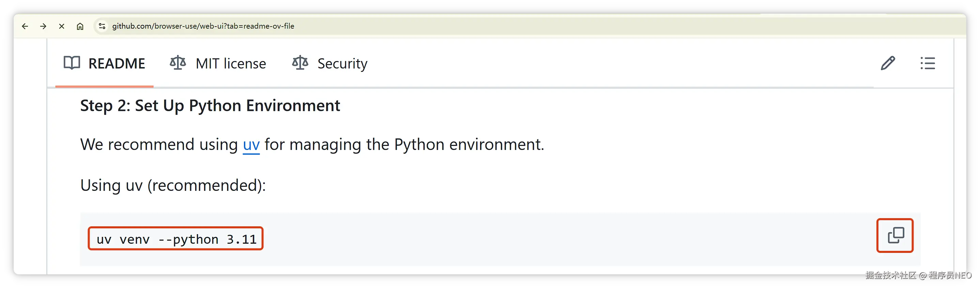Click the 'uv venv --python 3.11' code text
The width and height of the screenshot is (980, 288).
coord(176,239)
